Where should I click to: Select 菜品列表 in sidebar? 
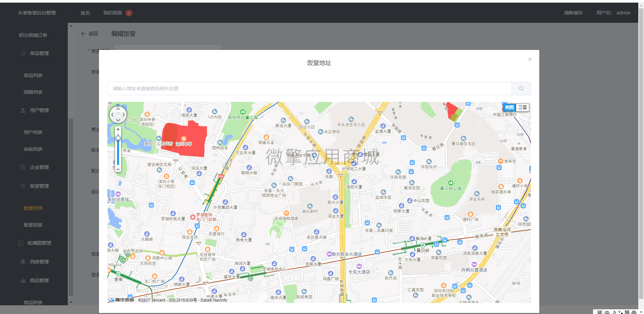click(33, 75)
